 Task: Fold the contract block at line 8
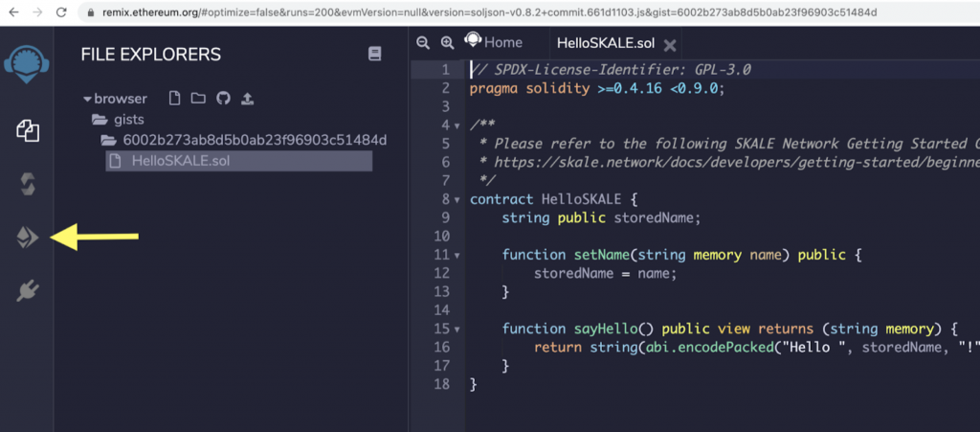[457, 200]
